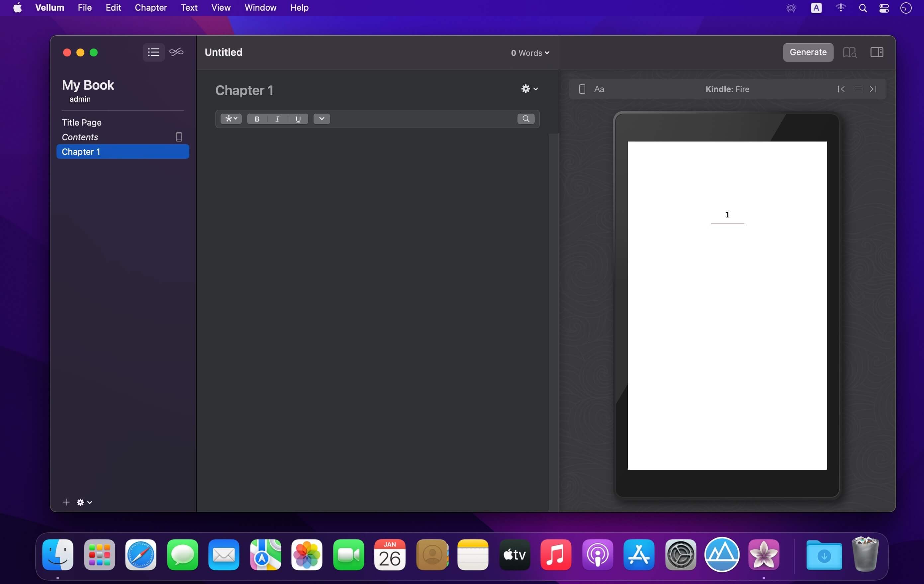
Task: Open the ornamental break style dropdown
Action: pos(231,119)
